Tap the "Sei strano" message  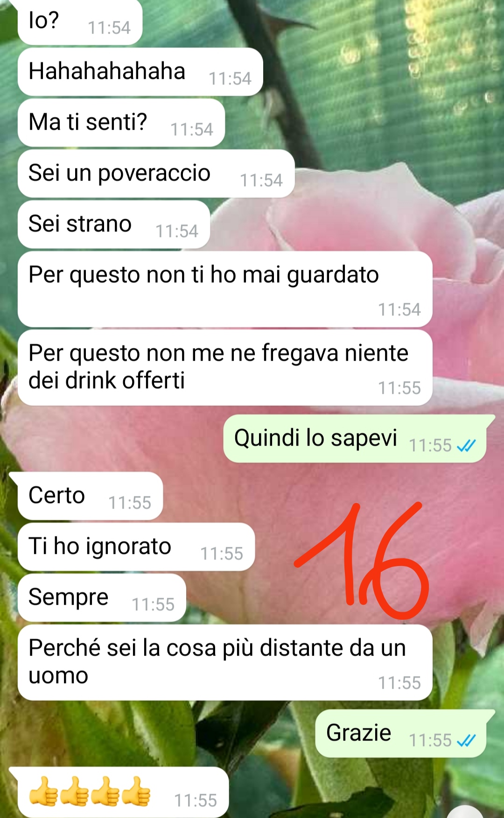[113, 224]
